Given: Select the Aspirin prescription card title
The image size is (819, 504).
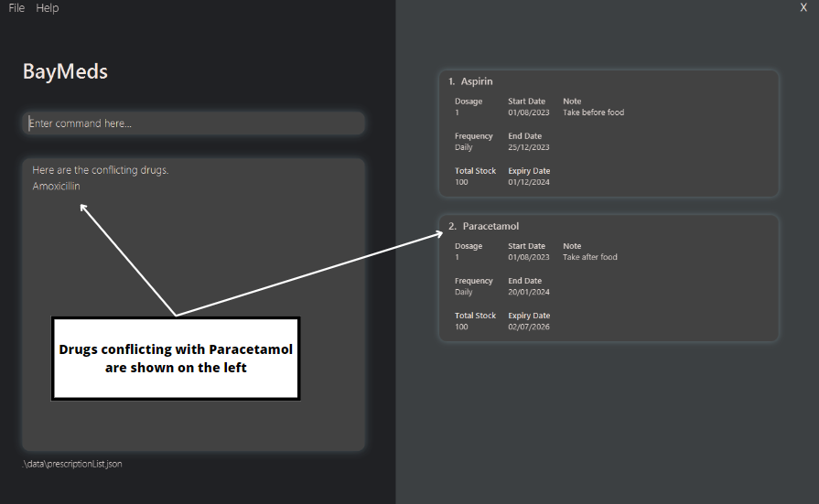Looking at the screenshot, I should click(x=470, y=81).
